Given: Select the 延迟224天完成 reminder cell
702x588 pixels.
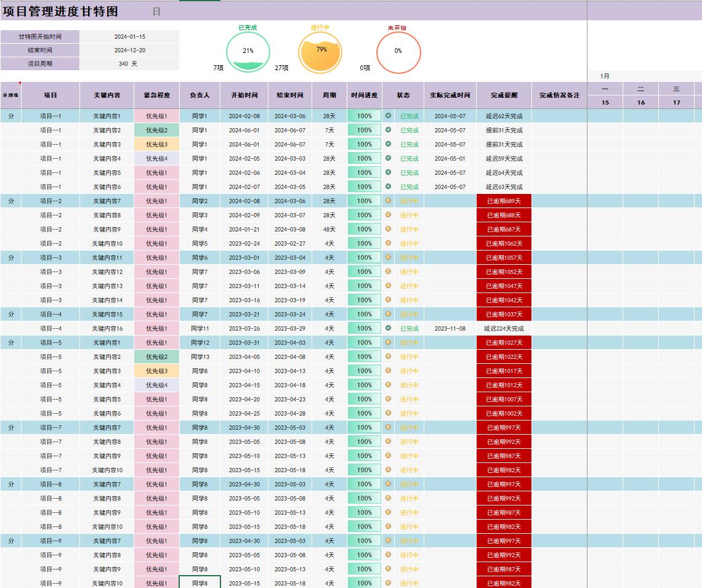Looking at the screenshot, I should tap(504, 328).
